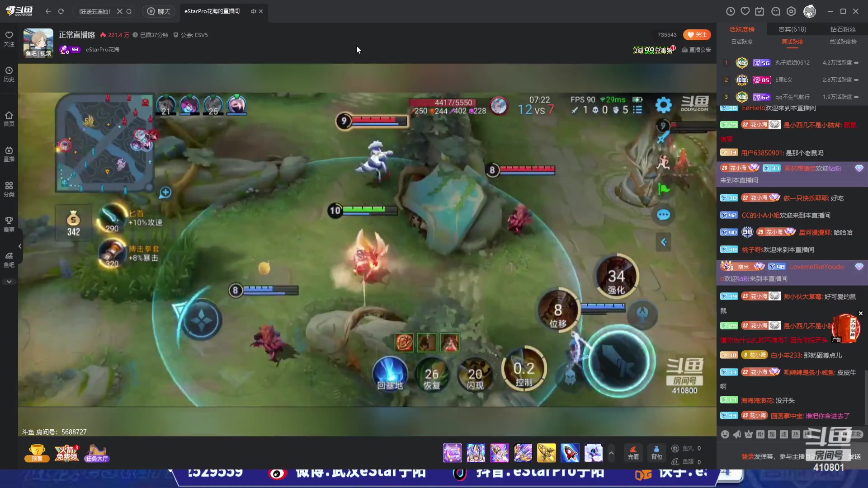The image size is (868, 488).
Task: Open the followed heart icon in the title bar
Action: 745,11
